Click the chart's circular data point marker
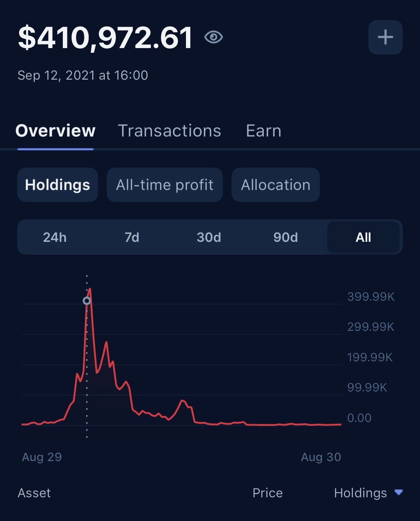This screenshot has width=420, height=521. tap(87, 301)
